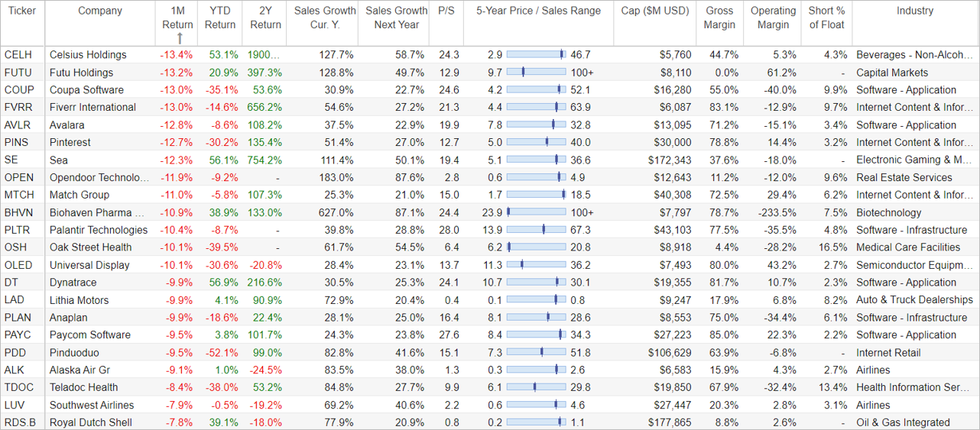Sort by Cap ($M USD) column header
The image size is (980, 430).
coord(655,11)
